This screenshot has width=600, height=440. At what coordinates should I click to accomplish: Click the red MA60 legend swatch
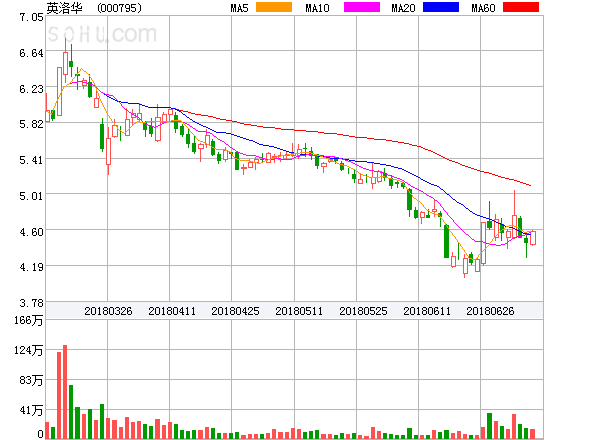[520, 8]
